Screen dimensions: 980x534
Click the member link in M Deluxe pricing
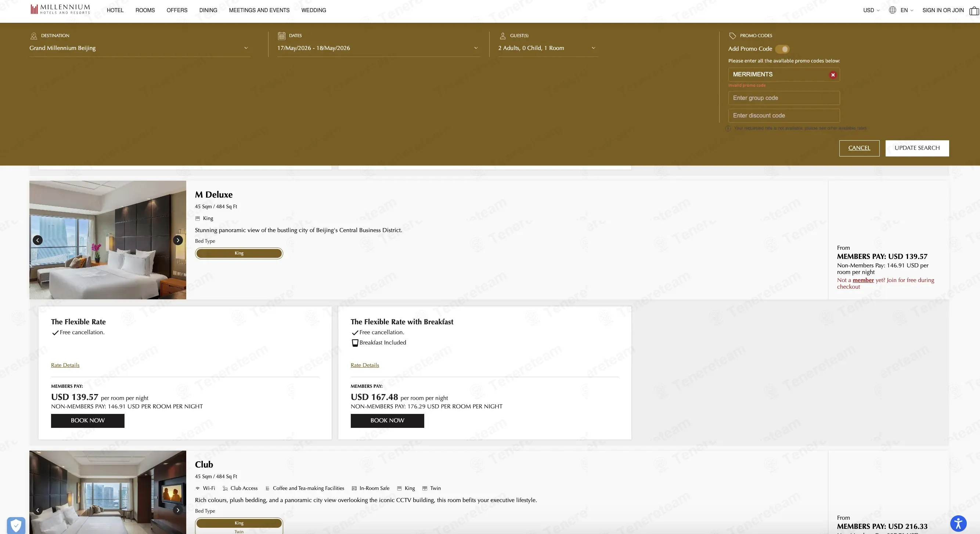click(863, 280)
